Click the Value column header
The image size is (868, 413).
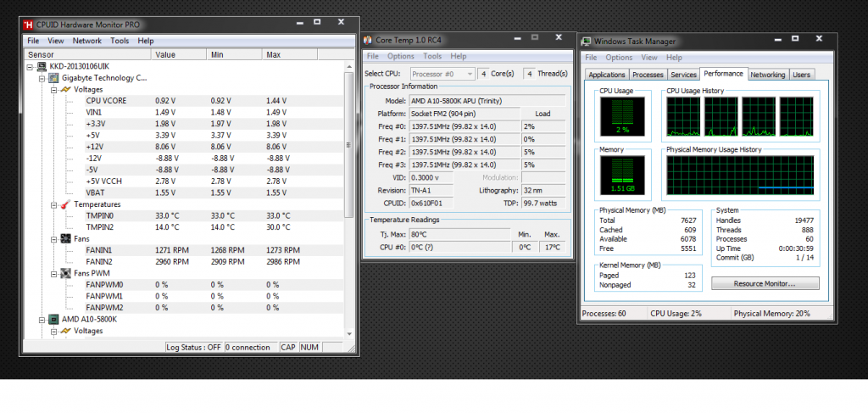click(x=164, y=54)
